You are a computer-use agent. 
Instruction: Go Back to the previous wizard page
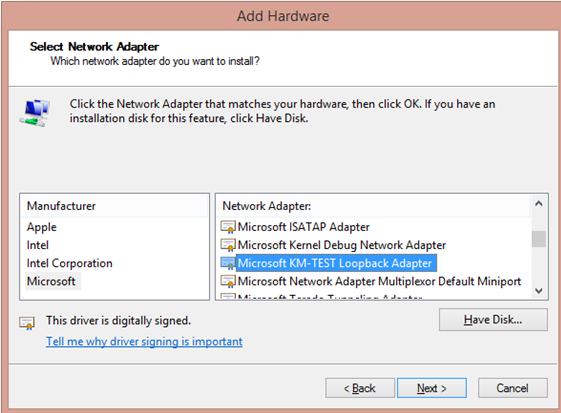point(360,388)
